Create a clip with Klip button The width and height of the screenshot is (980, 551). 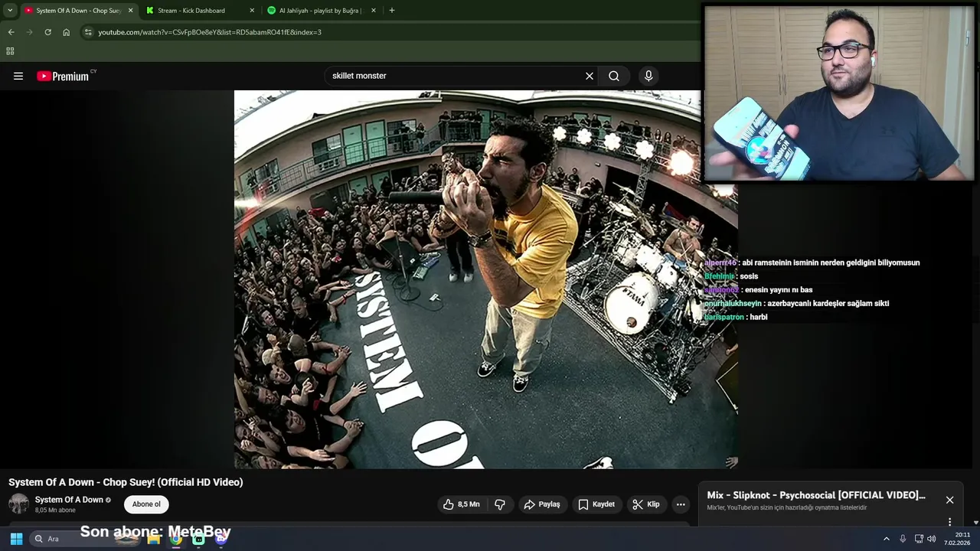[x=645, y=504]
